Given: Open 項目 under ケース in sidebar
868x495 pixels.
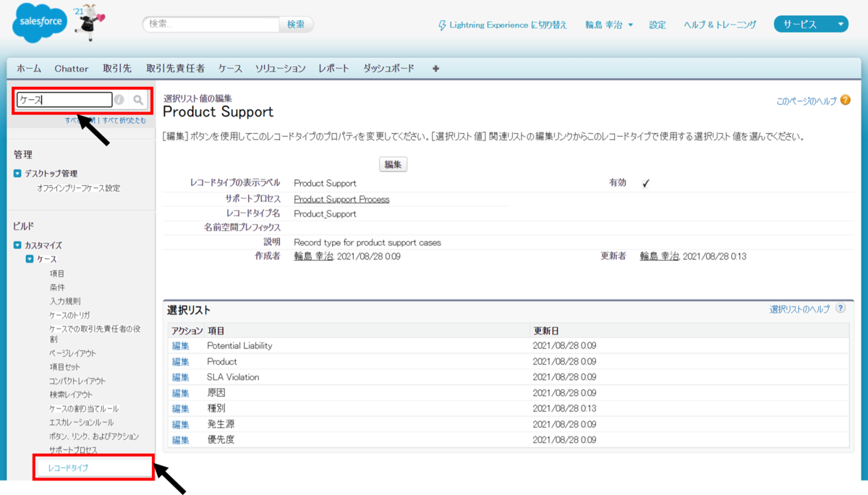Looking at the screenshot, I should click(56, 274).
